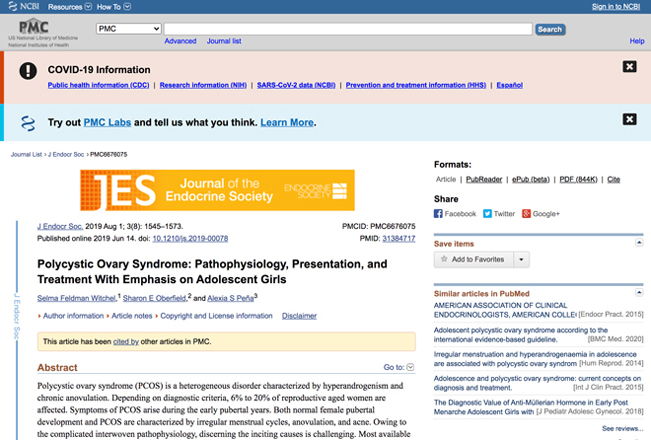Open the Go to section dropdown
Image resolution: width=651 pixels, height=440 pixels.
click(399, 367)
